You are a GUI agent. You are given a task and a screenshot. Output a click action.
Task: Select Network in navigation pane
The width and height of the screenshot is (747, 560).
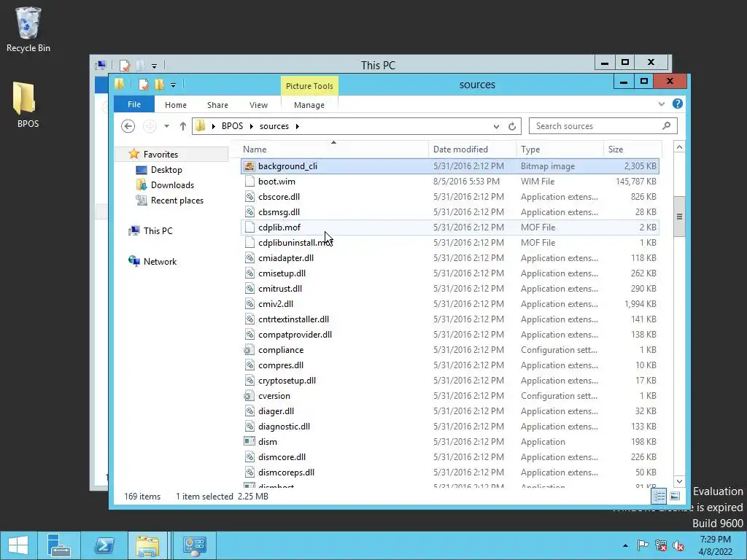coord(160,262)
